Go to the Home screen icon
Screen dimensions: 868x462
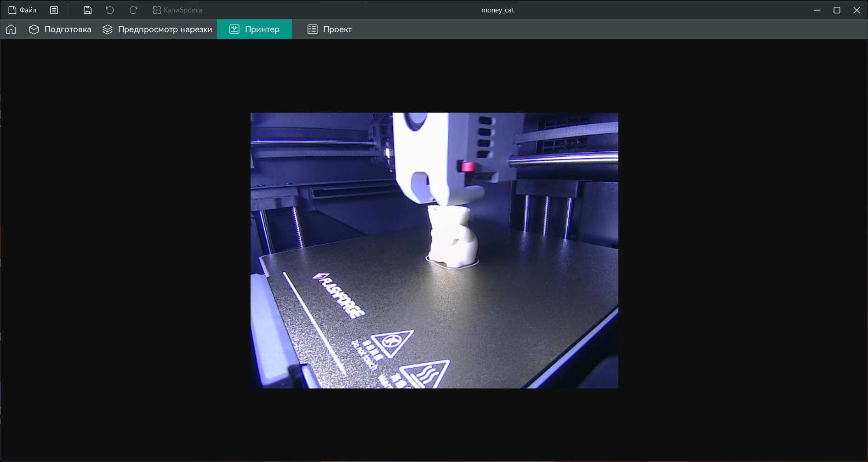(x=11, y=29)
